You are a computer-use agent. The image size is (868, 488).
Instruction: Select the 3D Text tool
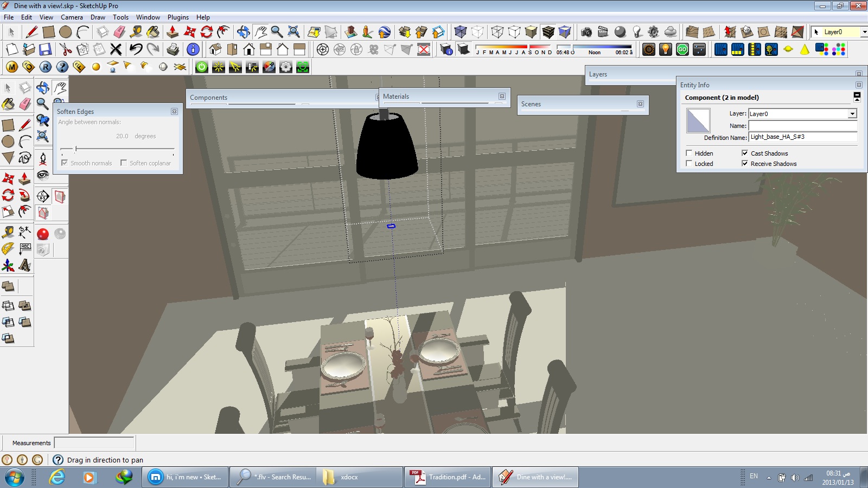point(25,265)
